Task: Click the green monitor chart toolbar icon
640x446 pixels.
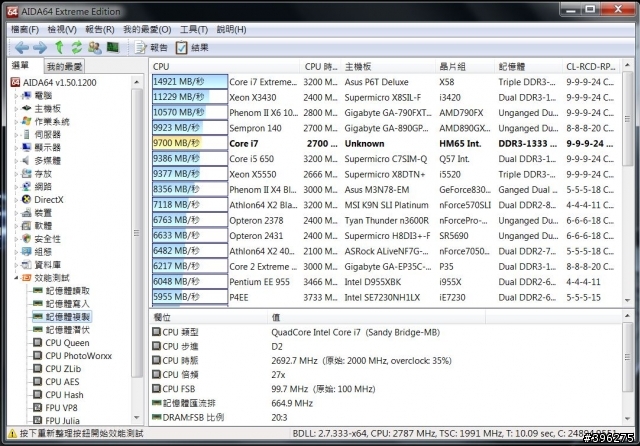Action: (x=113, y=47)
